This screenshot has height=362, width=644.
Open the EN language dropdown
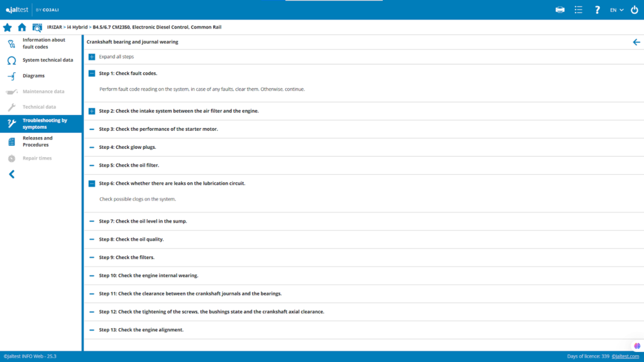tap(616, 10)
